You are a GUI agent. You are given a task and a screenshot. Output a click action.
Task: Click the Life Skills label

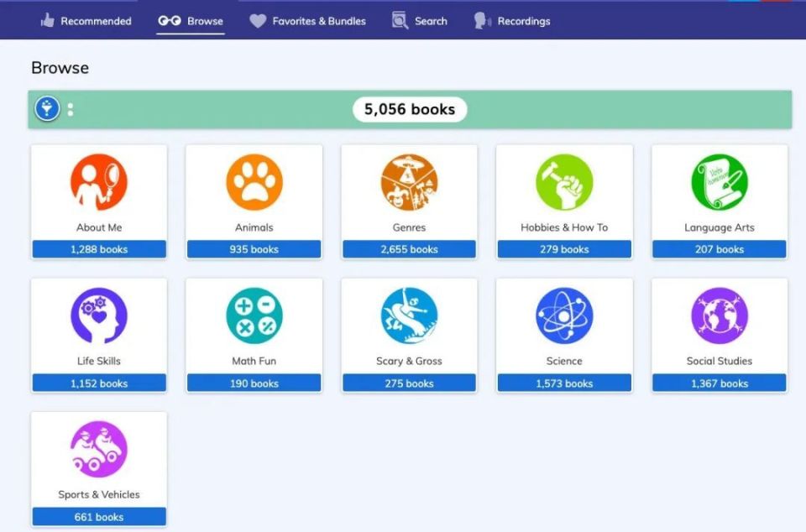pyautogui.click(x=99, y=361)
